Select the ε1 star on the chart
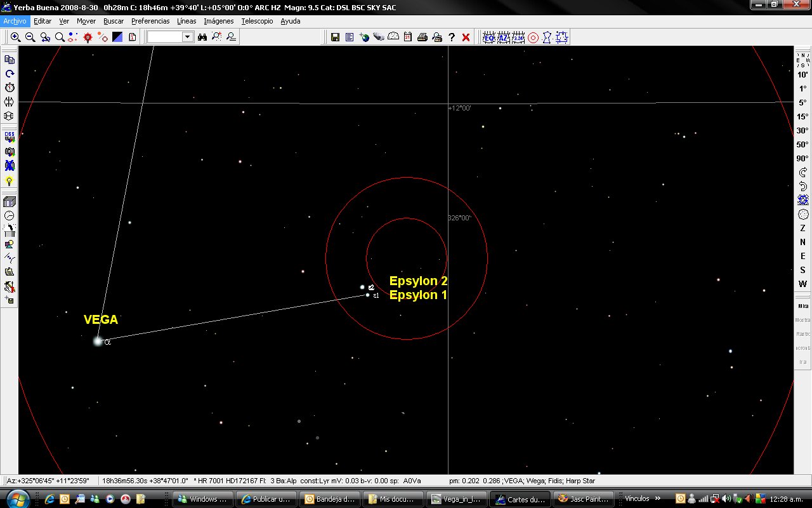Viewport: 812px width, 508px height. point(367,295)
